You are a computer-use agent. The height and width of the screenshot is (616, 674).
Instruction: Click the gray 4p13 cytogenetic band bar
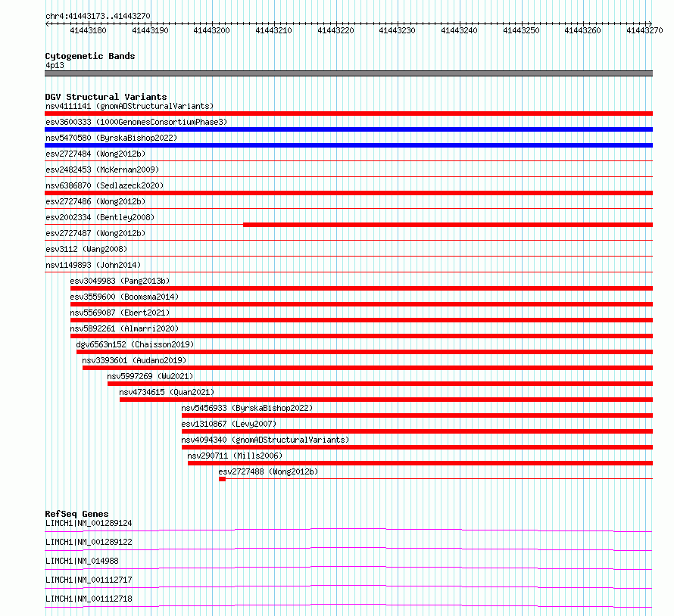click(348, 73)
